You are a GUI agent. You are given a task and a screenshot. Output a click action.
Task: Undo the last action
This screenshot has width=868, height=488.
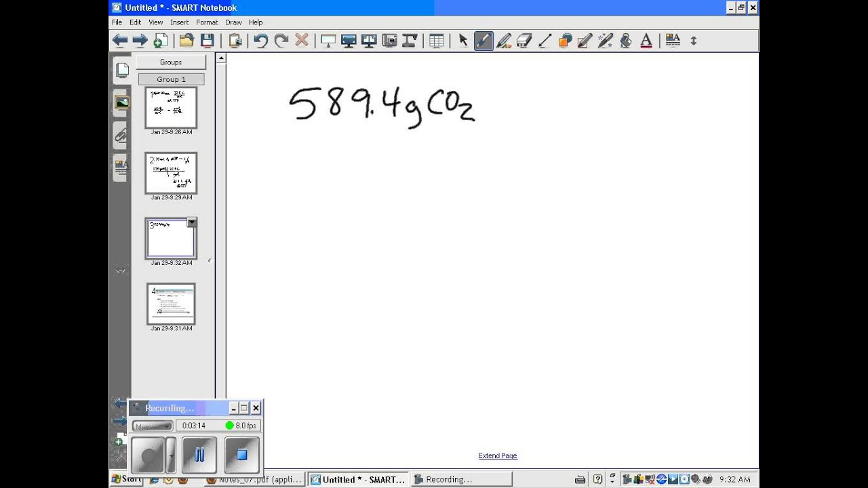(260, 41)
